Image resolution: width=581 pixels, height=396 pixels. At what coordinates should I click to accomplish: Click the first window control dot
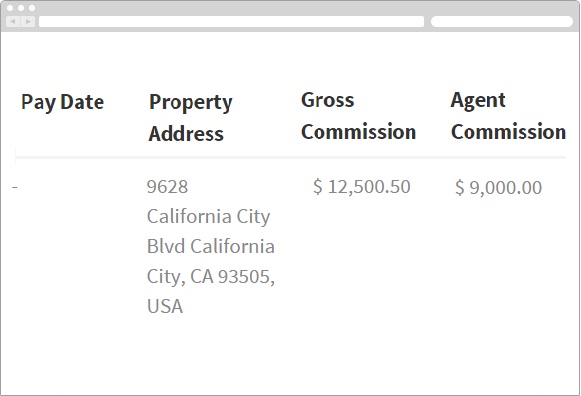tap(10, 8)
